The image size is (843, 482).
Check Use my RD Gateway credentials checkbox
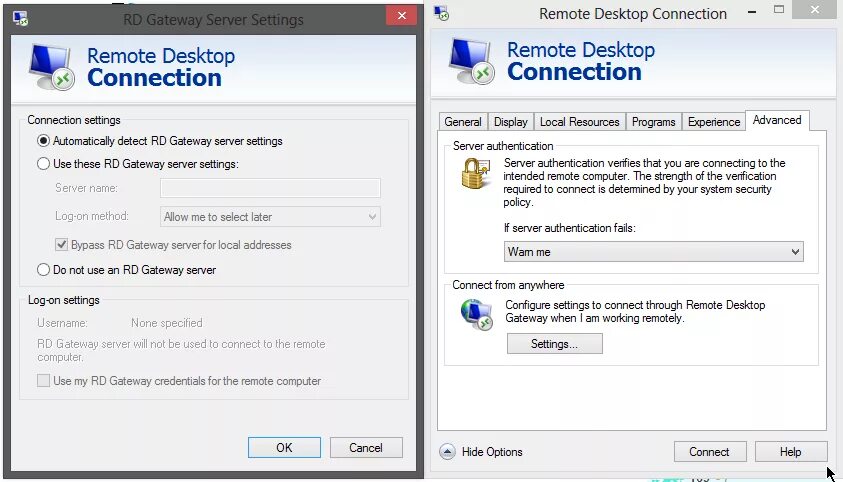(x=44, y=381)
